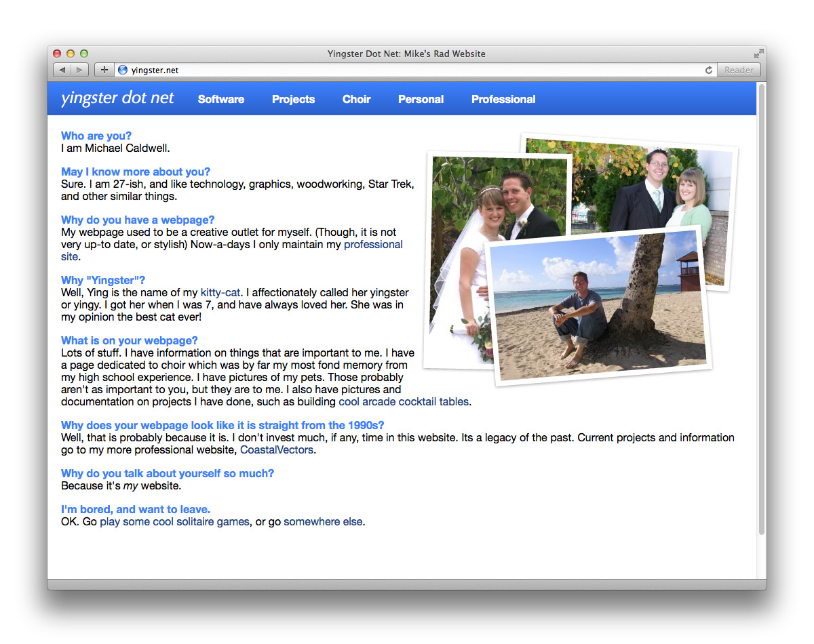The image size is (814, 644).
Task: Click the globe site icon in address bar
Action: click(x=123, y=70)
